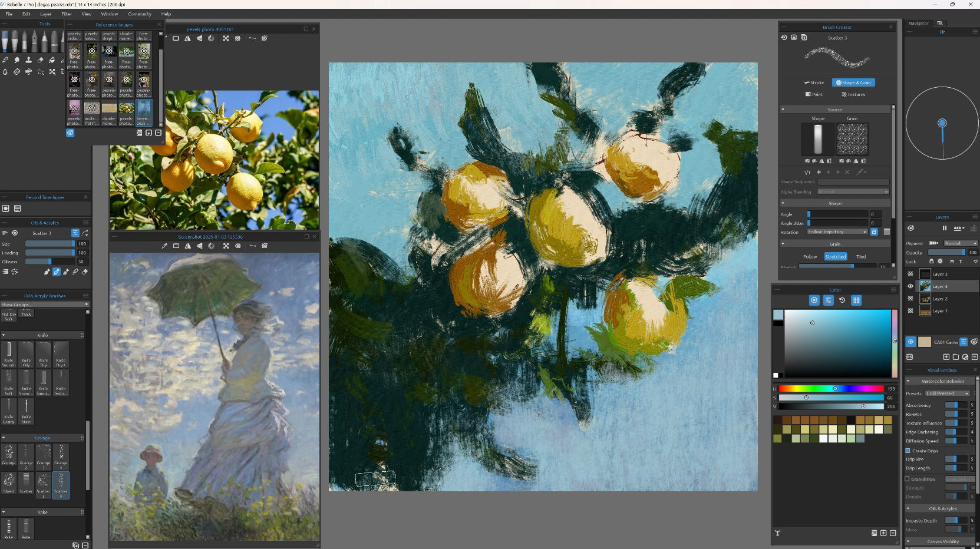Select the stamp tool in Tools panel
Image resolution: width=980 pixels, height=549 pixels.
click(x=28, y=59)
